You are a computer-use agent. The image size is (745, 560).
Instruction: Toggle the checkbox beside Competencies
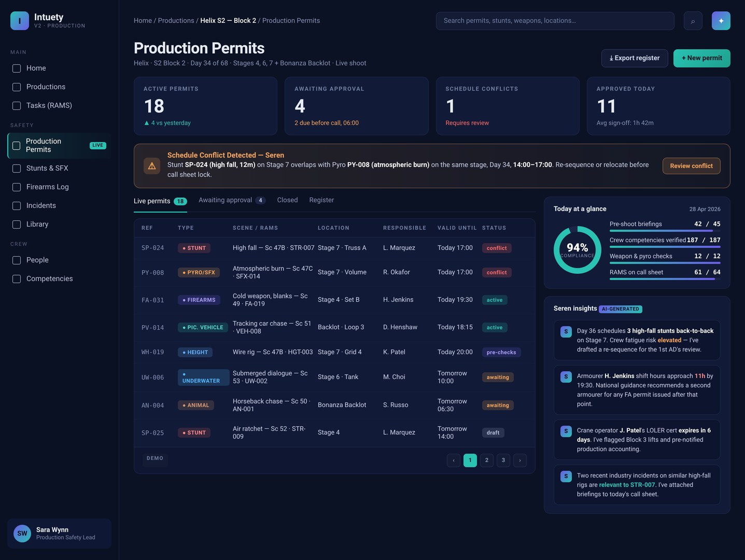coord(16,278)
